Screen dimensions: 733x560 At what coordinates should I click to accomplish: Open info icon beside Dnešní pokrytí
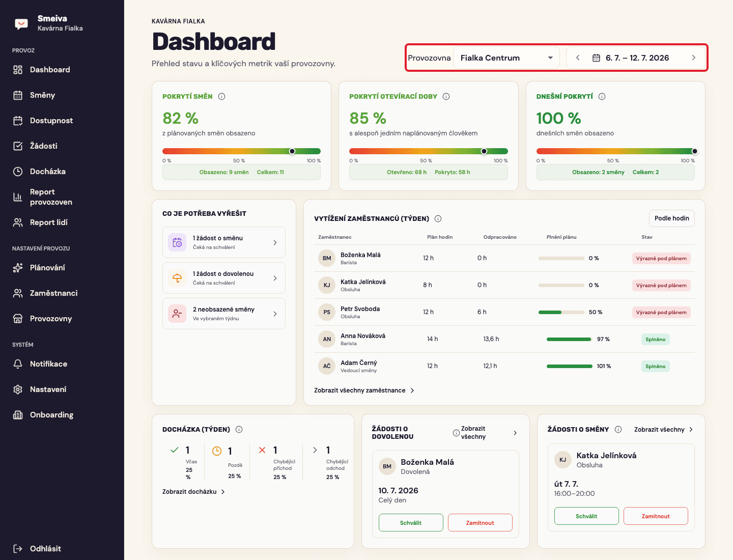pos(602,96)
